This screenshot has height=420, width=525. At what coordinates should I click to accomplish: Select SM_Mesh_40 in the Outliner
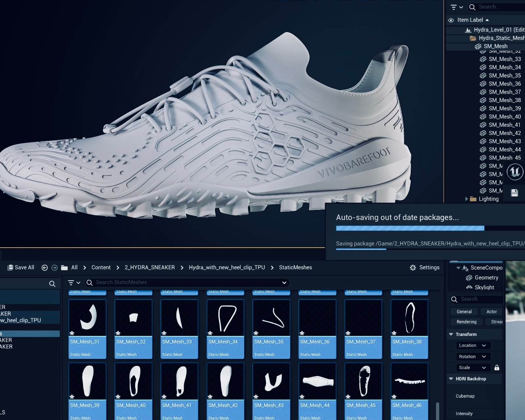pyautogui.click(x=505, y=117)
